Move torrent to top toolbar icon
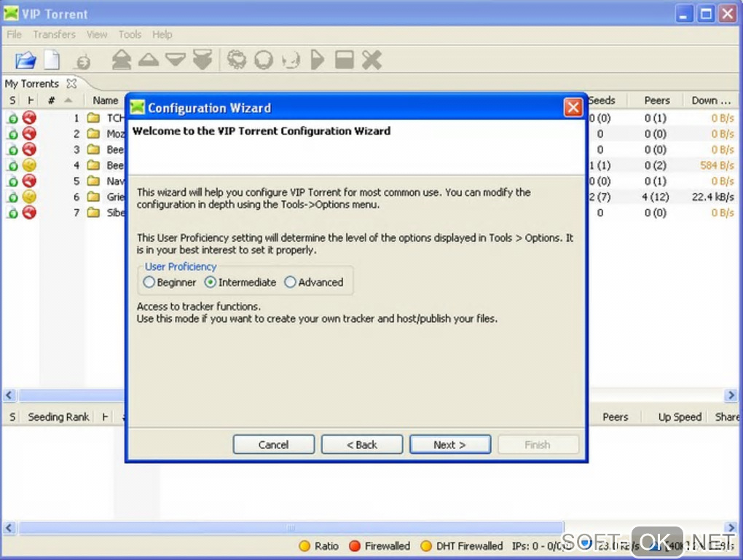 point(122,60)
